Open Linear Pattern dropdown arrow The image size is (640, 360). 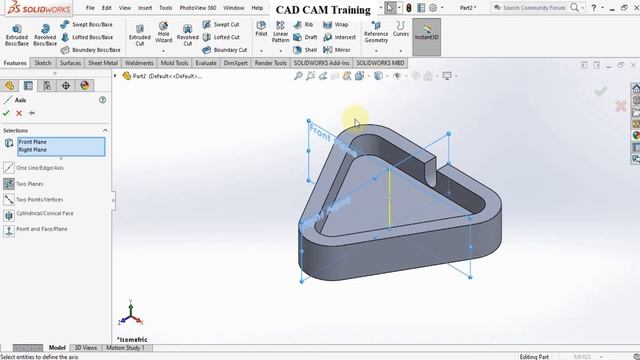280,51
